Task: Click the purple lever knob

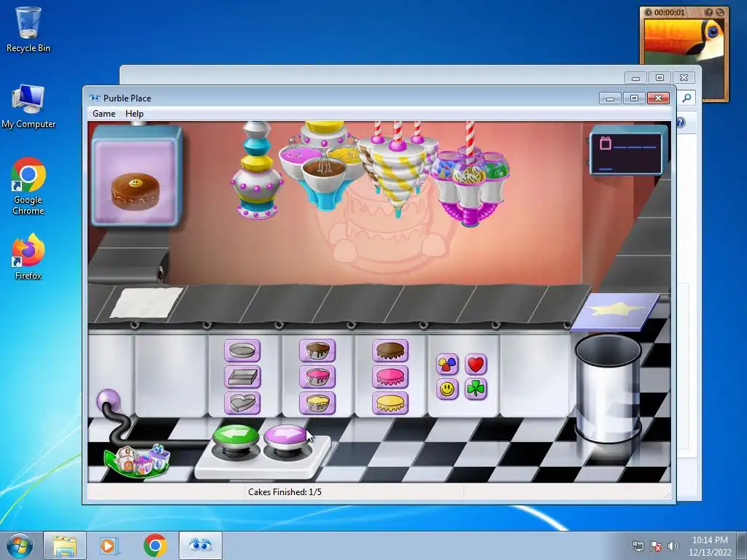Action: pyautogui.click(x=108, y=401)
